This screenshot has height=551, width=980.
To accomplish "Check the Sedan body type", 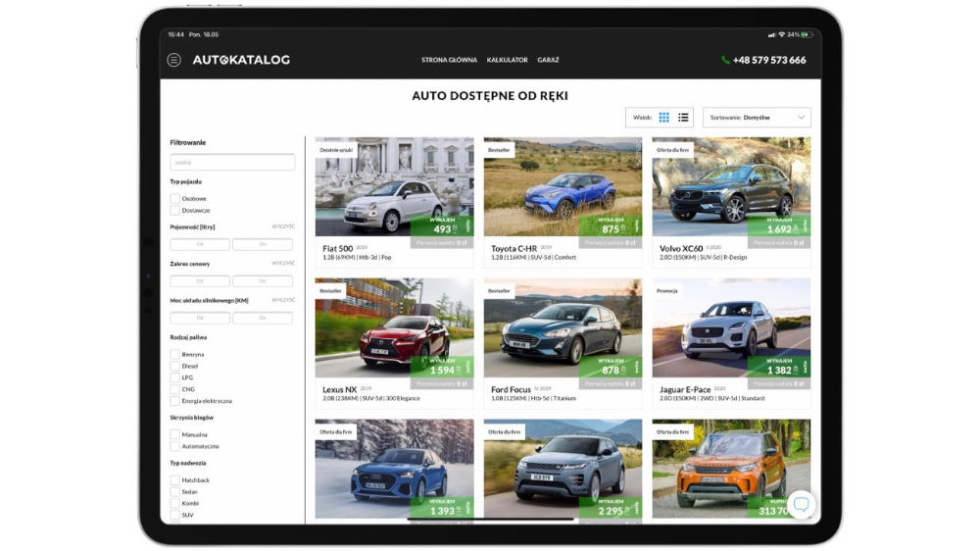I will point(175,491).
